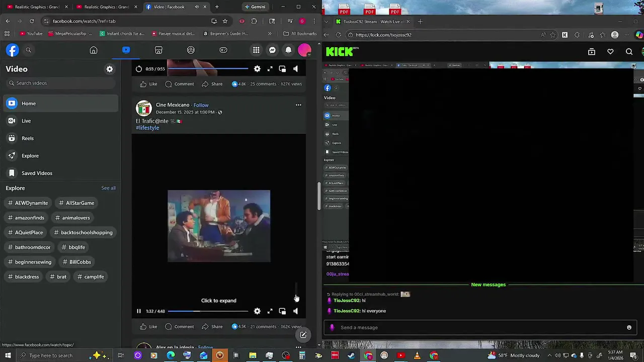Select Explore in the Video sidebar
The image size is (644, 362).
pos(60,156)
